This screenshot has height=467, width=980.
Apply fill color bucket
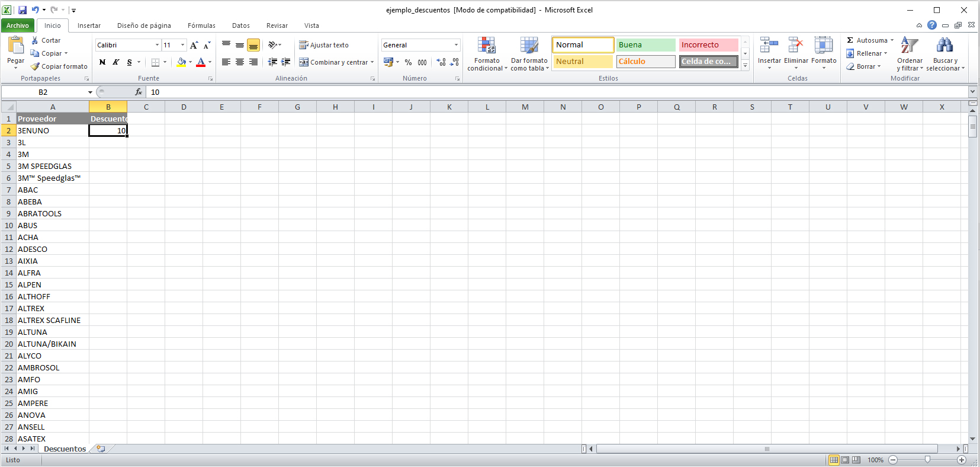click(x=181, y=62)
